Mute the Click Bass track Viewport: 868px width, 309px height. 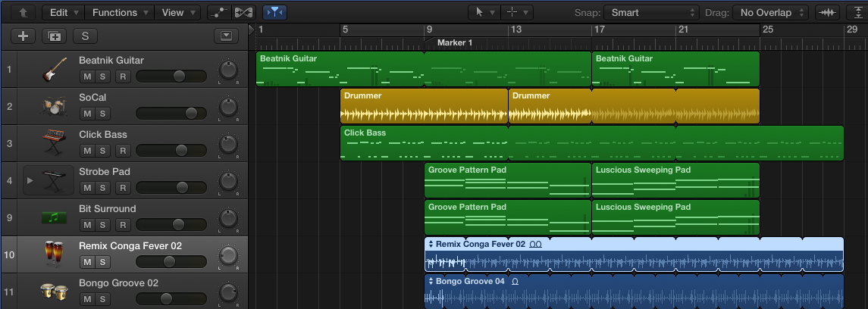click(x=87, y=151)
